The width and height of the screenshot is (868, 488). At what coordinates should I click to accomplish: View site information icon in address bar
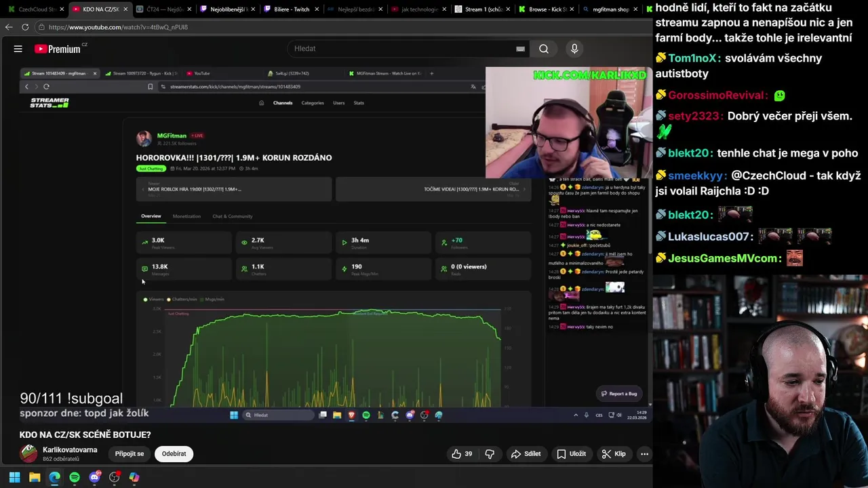41,27
